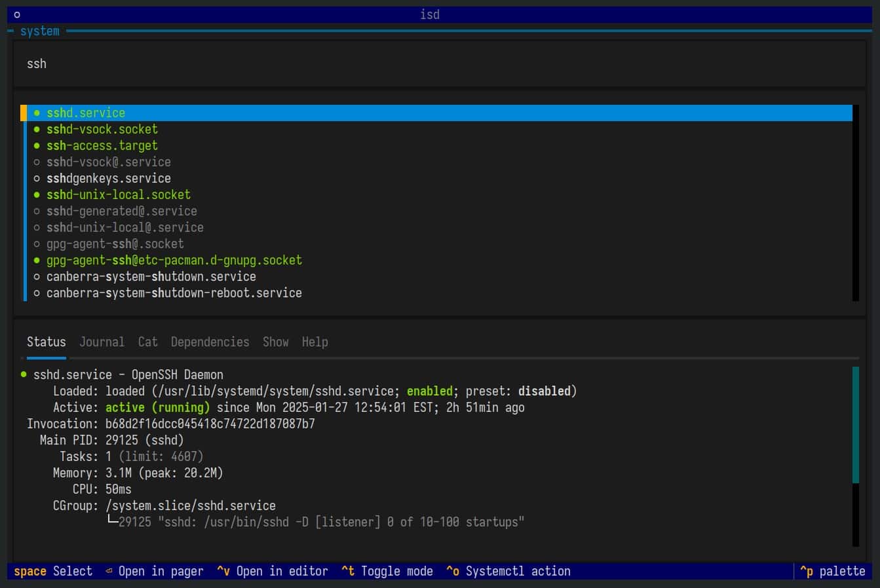Click the hollow circle beside gpg-agent-ssh@.socket
The image size is (880, 588).
coord(37,244)
